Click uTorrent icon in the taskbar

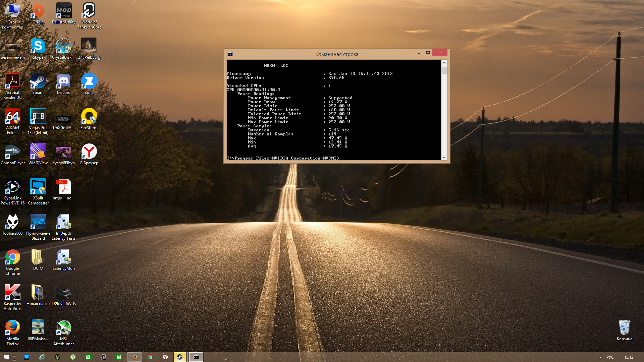73,357
